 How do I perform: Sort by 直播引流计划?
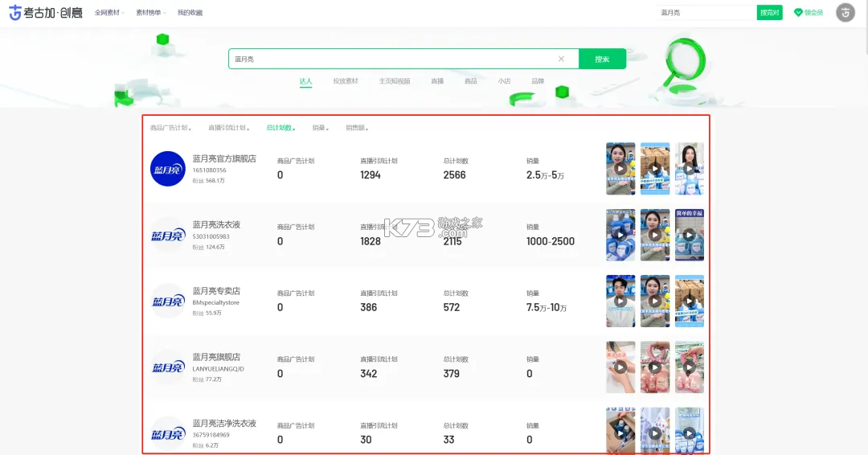[228, 128]
